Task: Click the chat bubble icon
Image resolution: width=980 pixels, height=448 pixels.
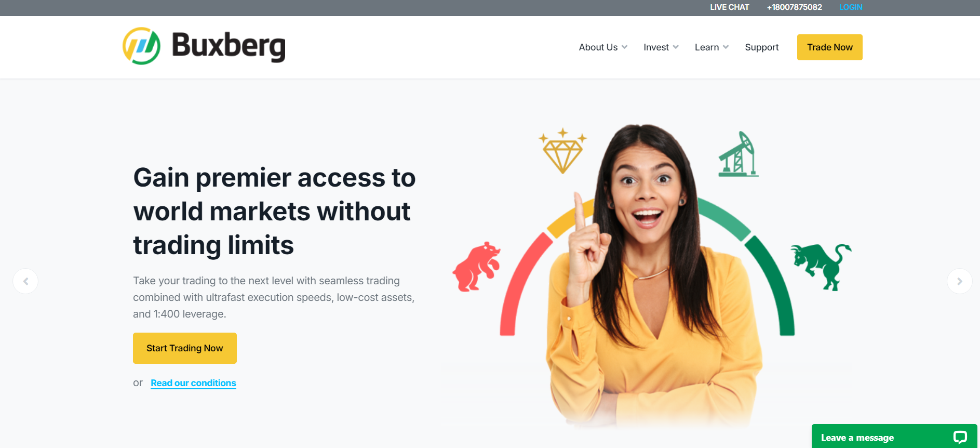Action: pyautogui.click(x=960, y=437)
